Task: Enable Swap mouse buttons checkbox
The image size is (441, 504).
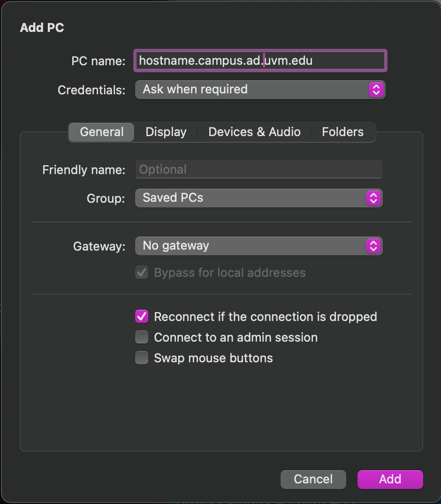Action: click(142, 358)
